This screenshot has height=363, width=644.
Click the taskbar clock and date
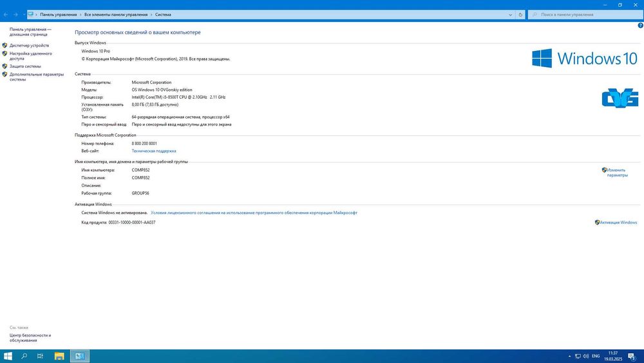coord(613,356)
